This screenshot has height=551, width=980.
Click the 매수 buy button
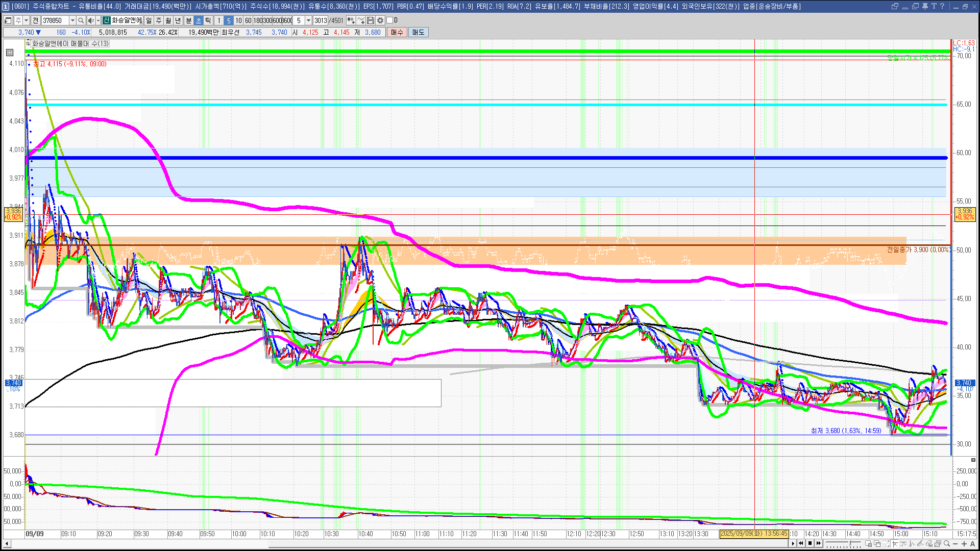tap(397, 32)
